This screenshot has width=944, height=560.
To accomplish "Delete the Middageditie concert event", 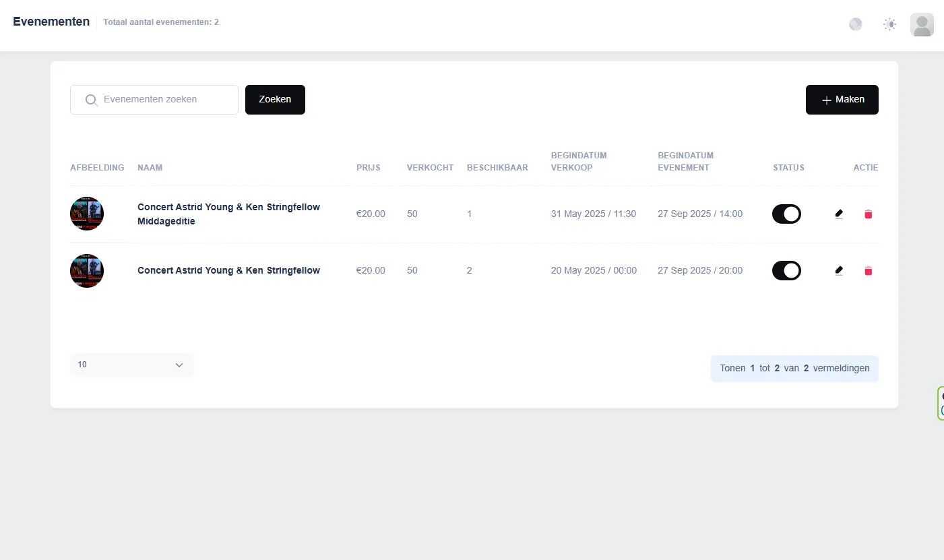I will click(868, 214).
